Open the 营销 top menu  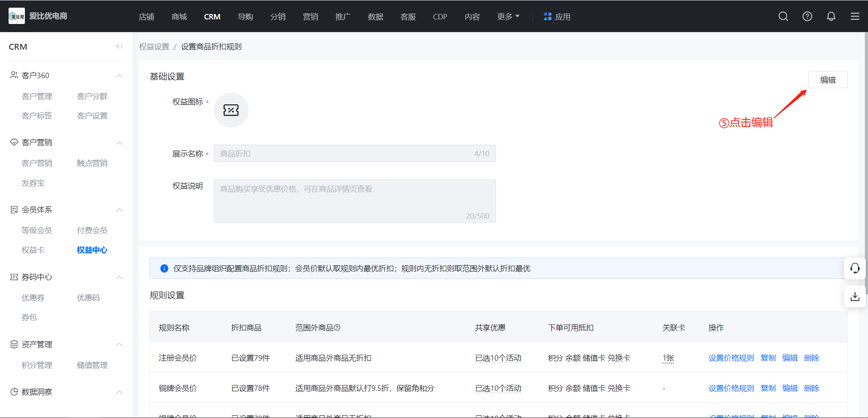tap(310, 17)
